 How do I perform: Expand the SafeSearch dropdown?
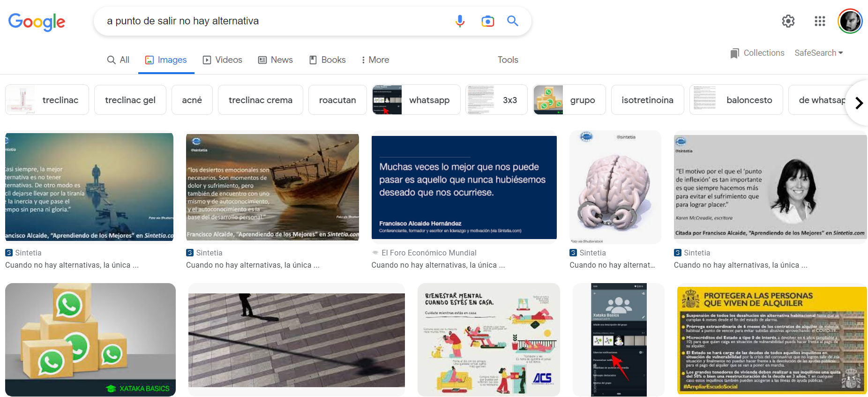[818, 53]
